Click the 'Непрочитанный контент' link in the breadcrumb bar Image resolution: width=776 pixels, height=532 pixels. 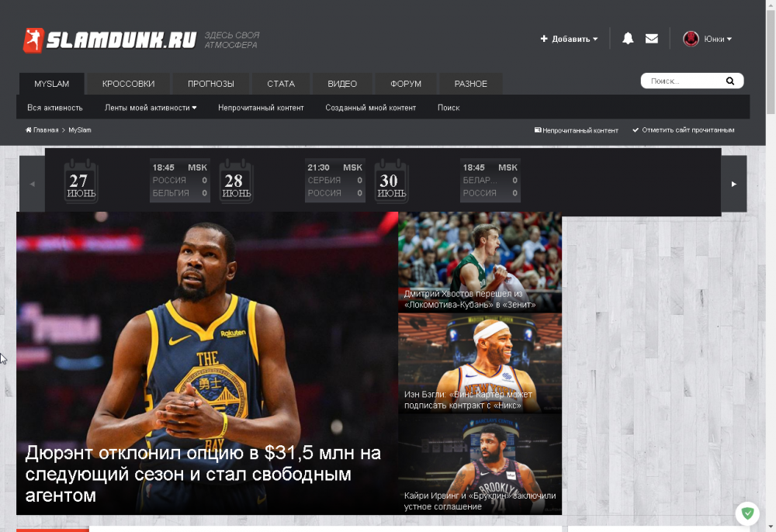[x=577, y=130]
